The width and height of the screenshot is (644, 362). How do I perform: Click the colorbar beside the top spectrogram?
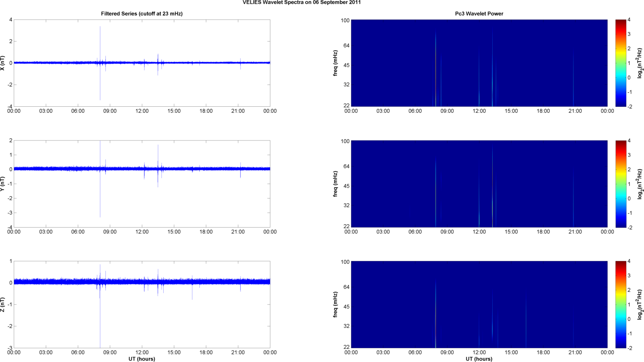point(621,63)
